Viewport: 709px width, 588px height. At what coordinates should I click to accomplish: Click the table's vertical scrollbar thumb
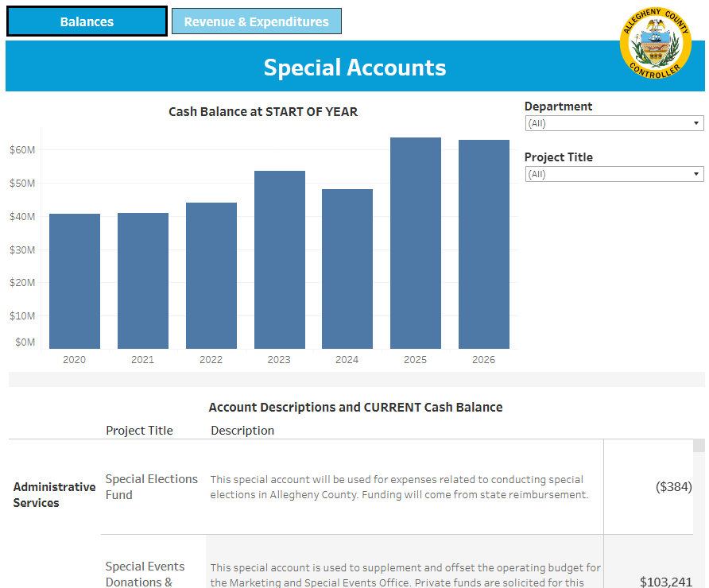click(699, 445)
